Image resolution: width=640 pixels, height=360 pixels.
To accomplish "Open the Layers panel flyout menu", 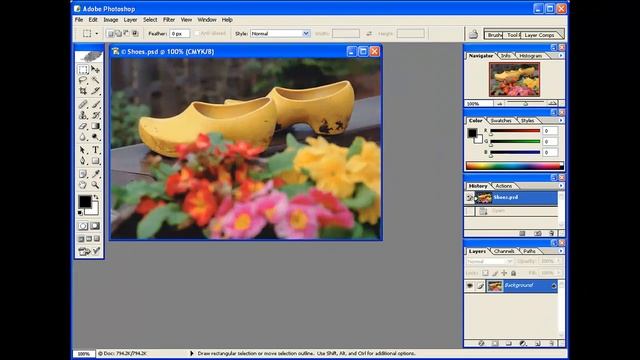I will [561, 251].
